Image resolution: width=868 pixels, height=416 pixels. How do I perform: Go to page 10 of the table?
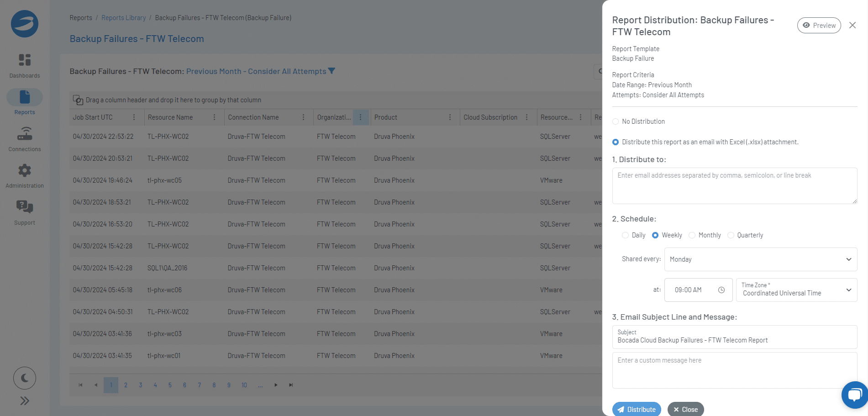point(244,385)
